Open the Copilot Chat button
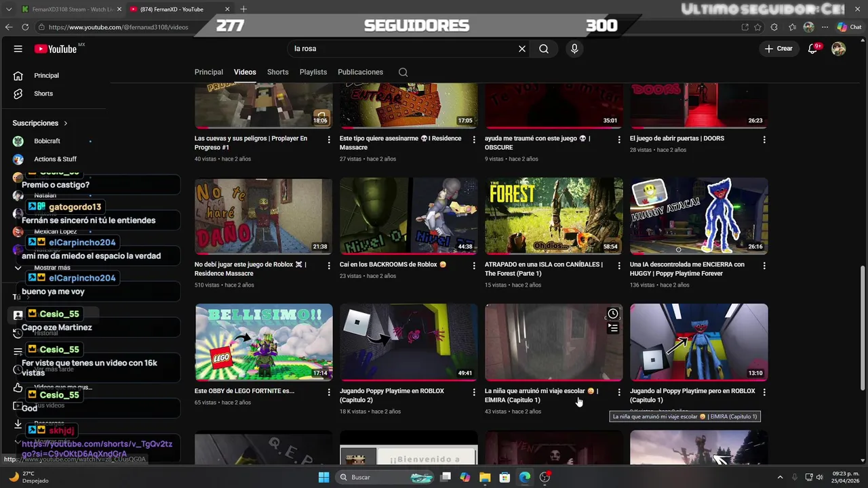The image size is (868, 488). 849,27
